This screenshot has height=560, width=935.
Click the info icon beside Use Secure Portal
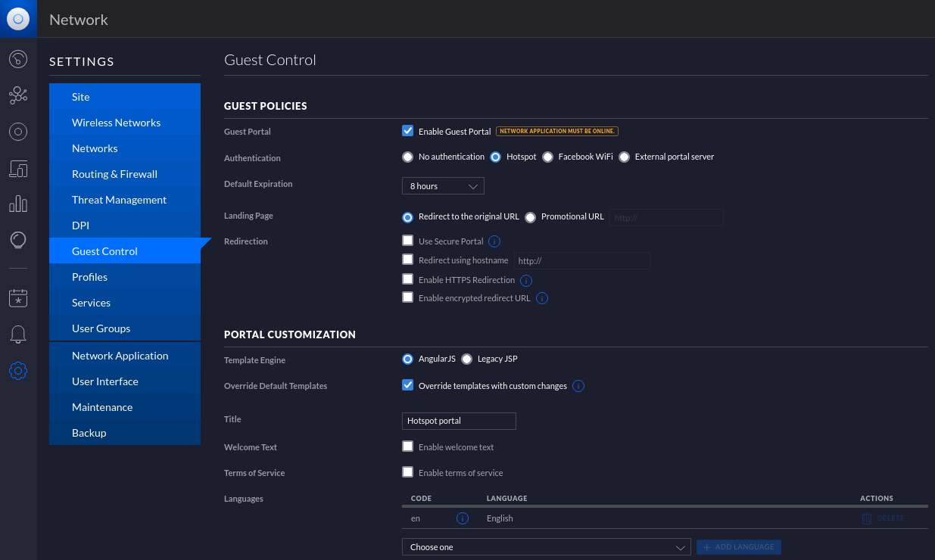(x=494, y=241)
